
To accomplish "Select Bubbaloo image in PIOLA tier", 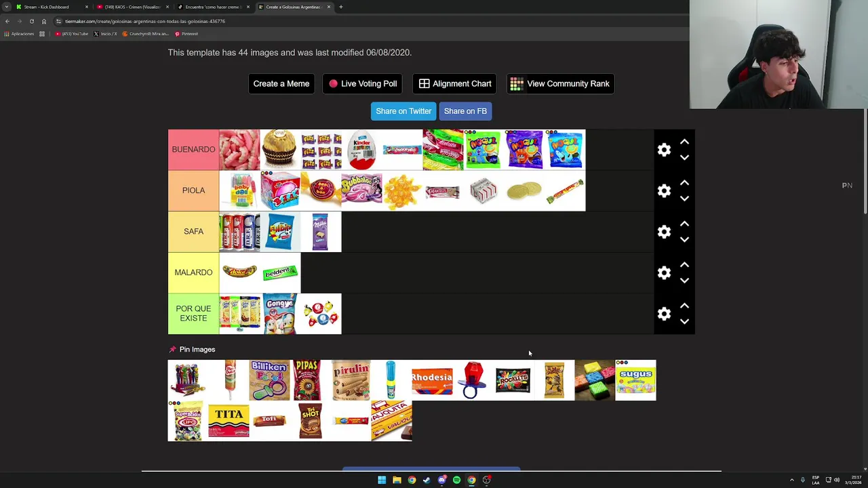I will 361,190.
